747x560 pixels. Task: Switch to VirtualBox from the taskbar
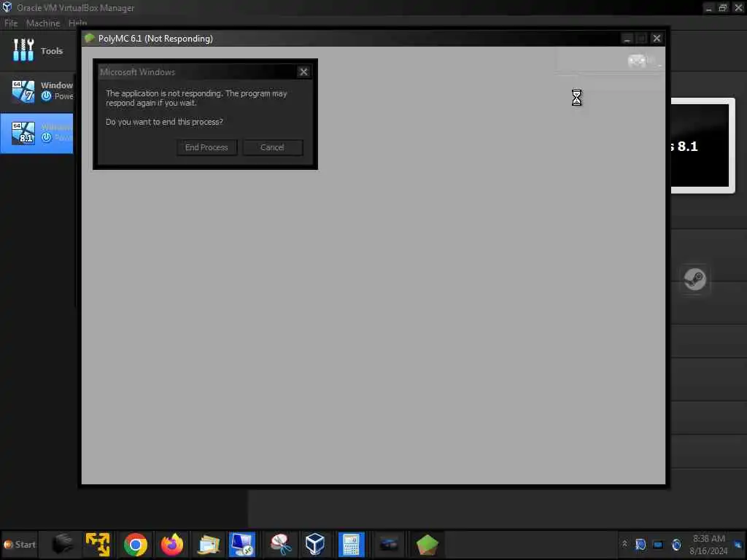pos(315,544)
